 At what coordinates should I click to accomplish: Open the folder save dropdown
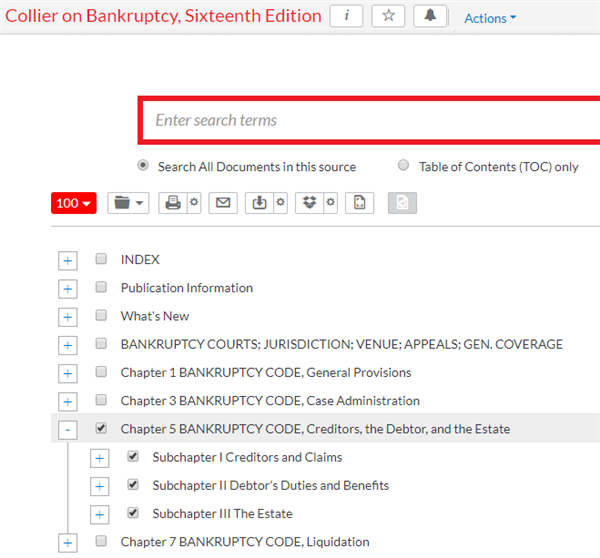(x=128, y=203)
